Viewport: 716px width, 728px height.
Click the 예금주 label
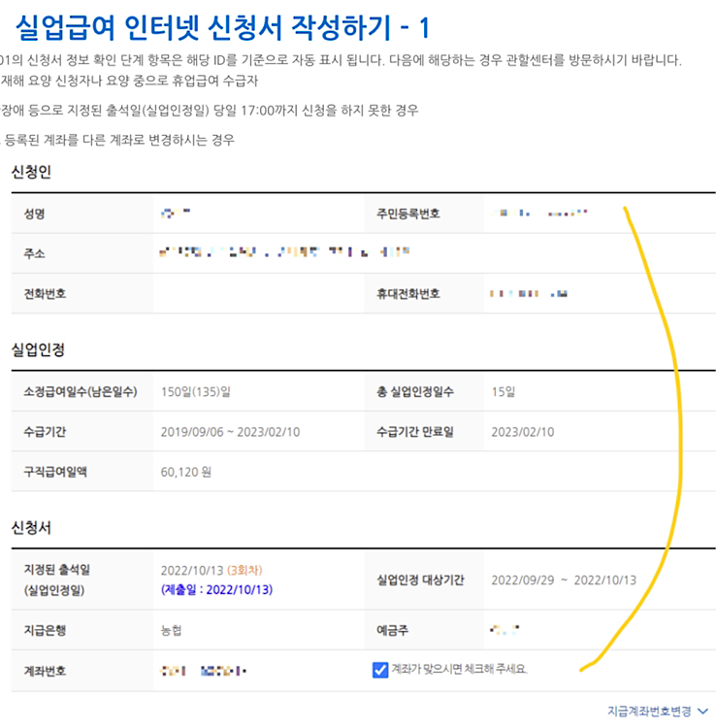[x=392, y=630]
